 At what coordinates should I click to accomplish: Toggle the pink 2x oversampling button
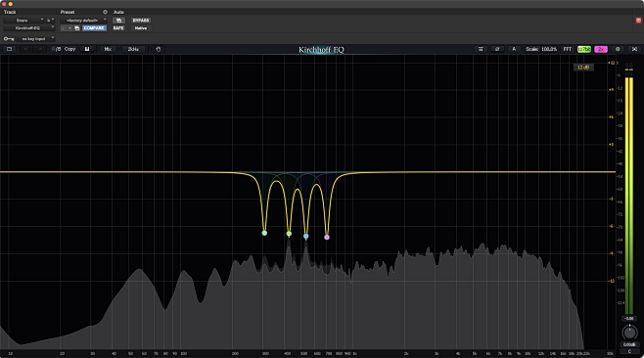pyautogui.click(x=601, y=49)
